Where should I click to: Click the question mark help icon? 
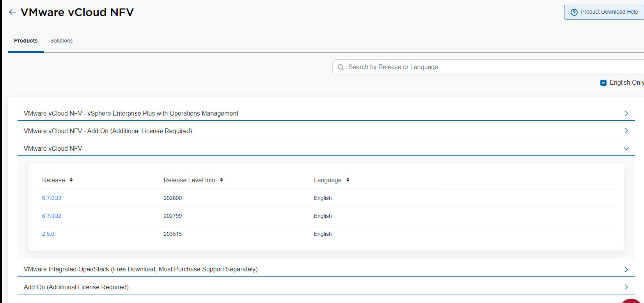pyautogui.click(x=574, y=12)
